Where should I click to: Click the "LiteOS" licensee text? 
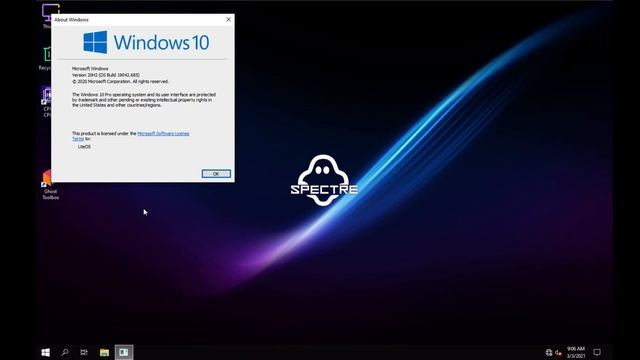[x=84, y=147]
